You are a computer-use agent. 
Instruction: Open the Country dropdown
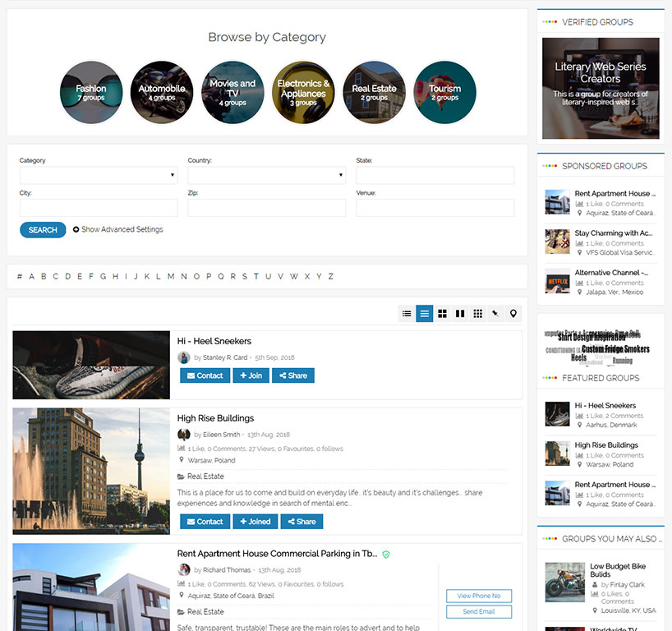266,175
